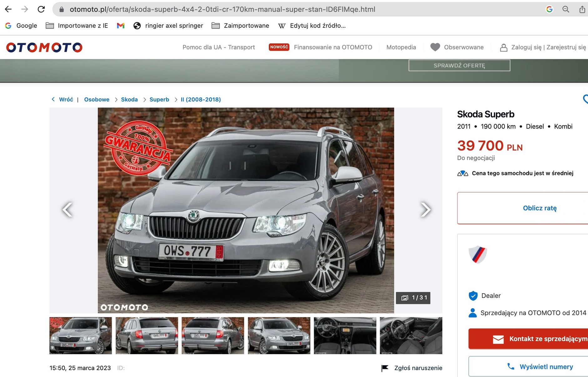Click the OTOMOTO logo
This screenshot has height=377, width=588.
pyautogui.click(x=44, y=47)
